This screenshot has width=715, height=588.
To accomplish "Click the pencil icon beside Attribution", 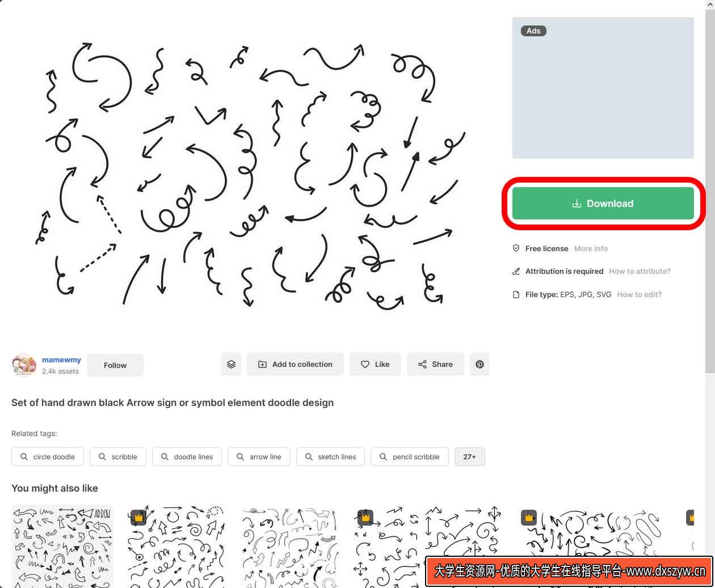I will (x=516, y=271).
